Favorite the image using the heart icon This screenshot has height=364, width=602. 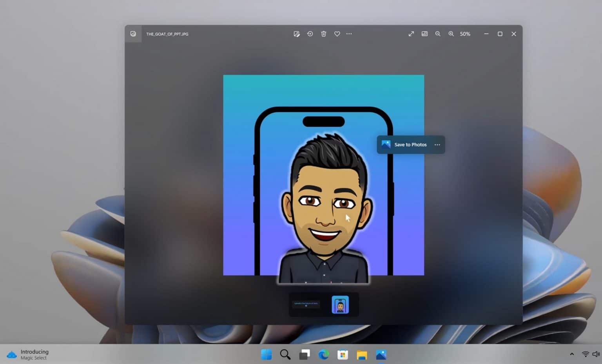pos(337,34)
